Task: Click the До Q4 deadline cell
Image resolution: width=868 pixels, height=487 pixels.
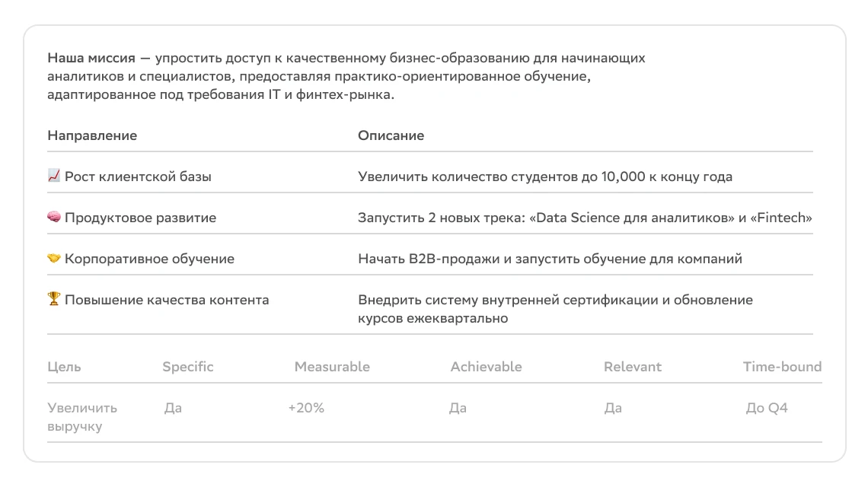Action: click(x=767, y=408)
